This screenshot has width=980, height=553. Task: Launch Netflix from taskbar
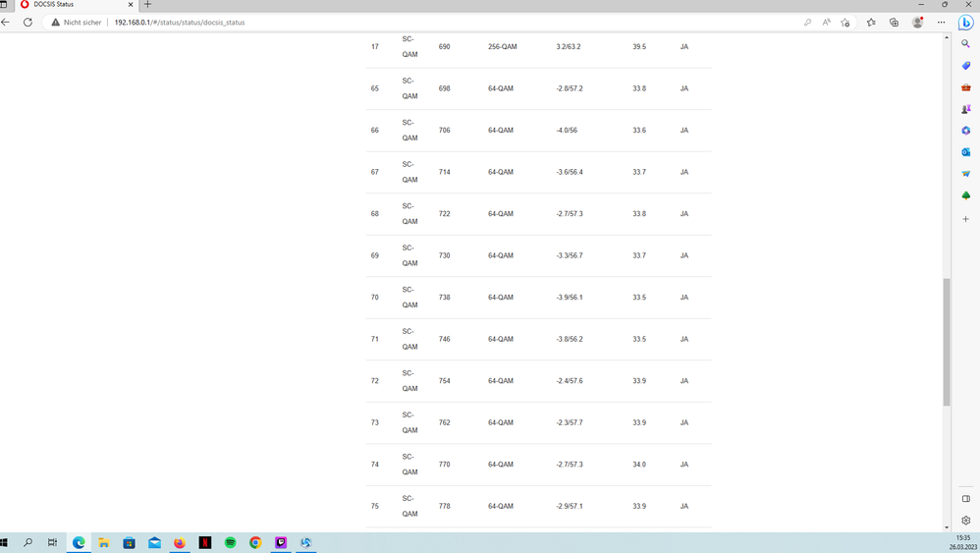(x=205, y=542)
